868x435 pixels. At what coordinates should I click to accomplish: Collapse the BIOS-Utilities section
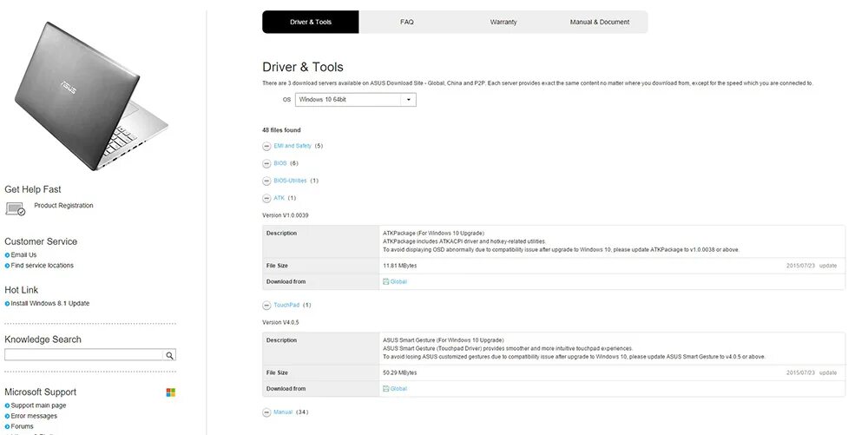point(266,181)
